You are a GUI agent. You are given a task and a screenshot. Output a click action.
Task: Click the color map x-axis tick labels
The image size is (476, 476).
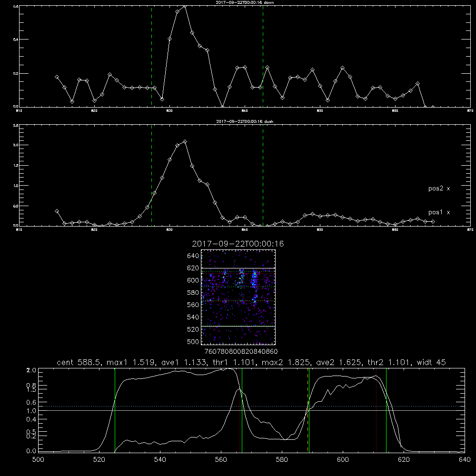(x=241, y=352)
